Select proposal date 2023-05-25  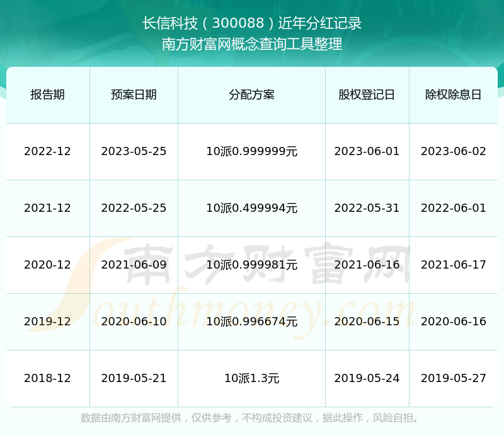134,151
